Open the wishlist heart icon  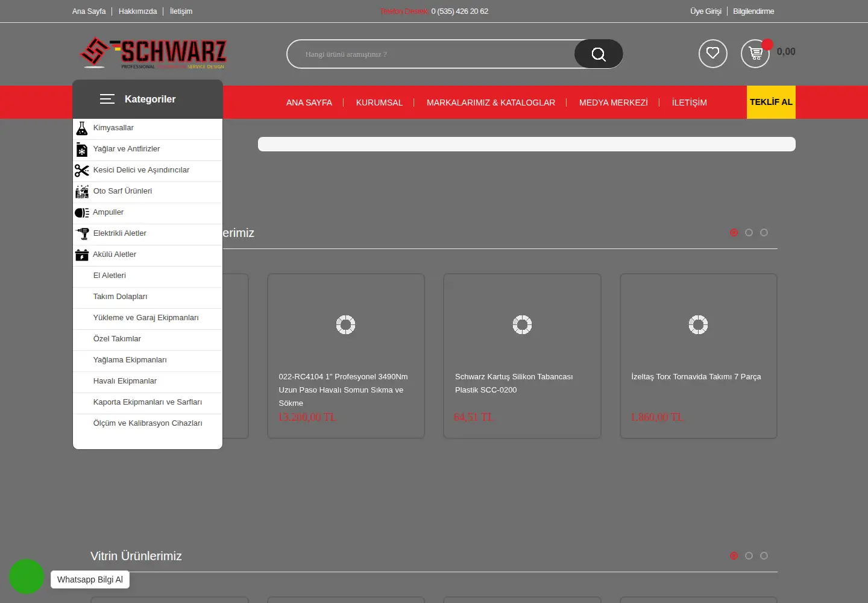pyautogui.click(x=712, y=54)
